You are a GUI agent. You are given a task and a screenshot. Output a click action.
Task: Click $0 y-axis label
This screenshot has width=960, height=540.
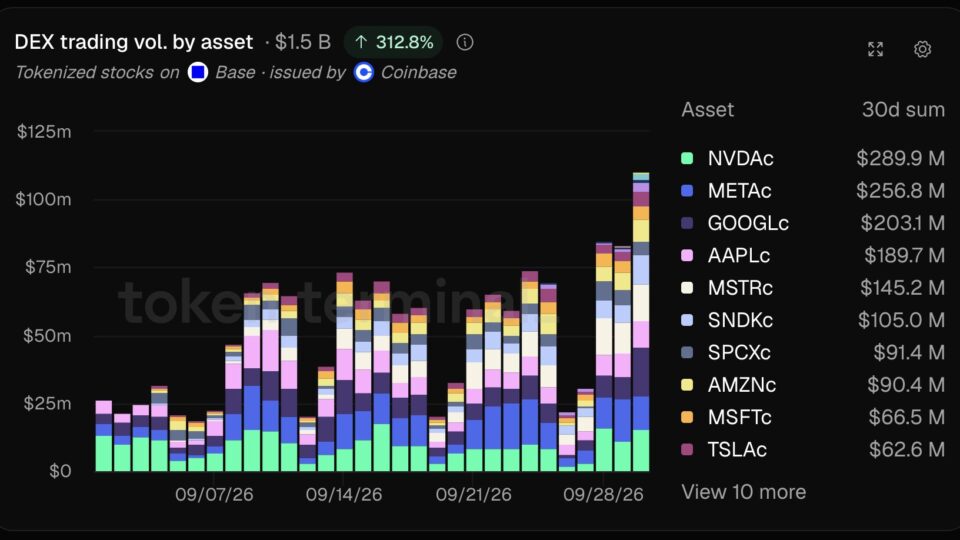(60, 471)
